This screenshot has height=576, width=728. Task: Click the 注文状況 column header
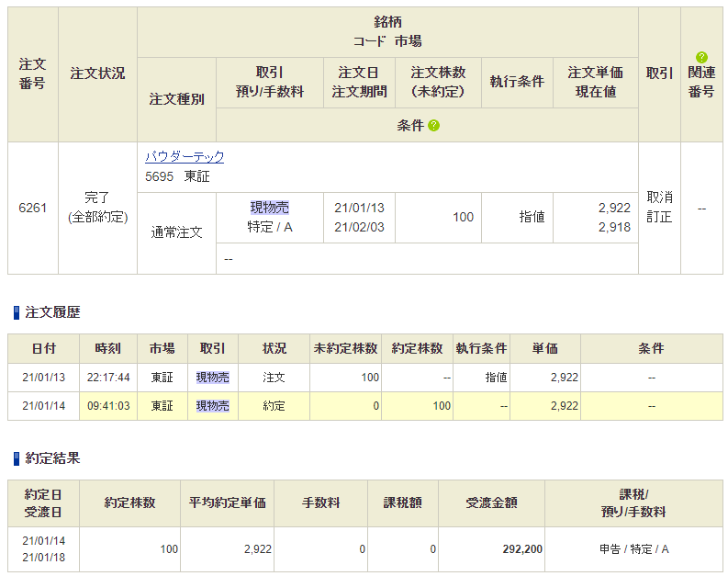tap(97, 73)
